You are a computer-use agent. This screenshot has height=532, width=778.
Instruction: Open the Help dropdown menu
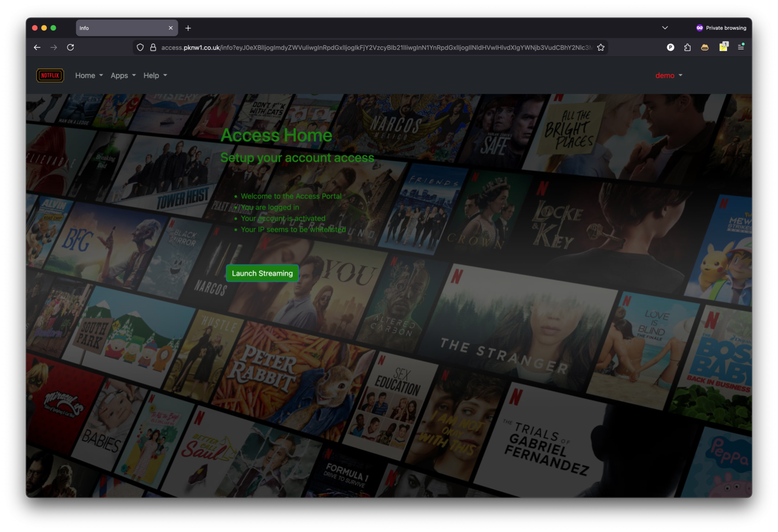[x=155, y=75]
